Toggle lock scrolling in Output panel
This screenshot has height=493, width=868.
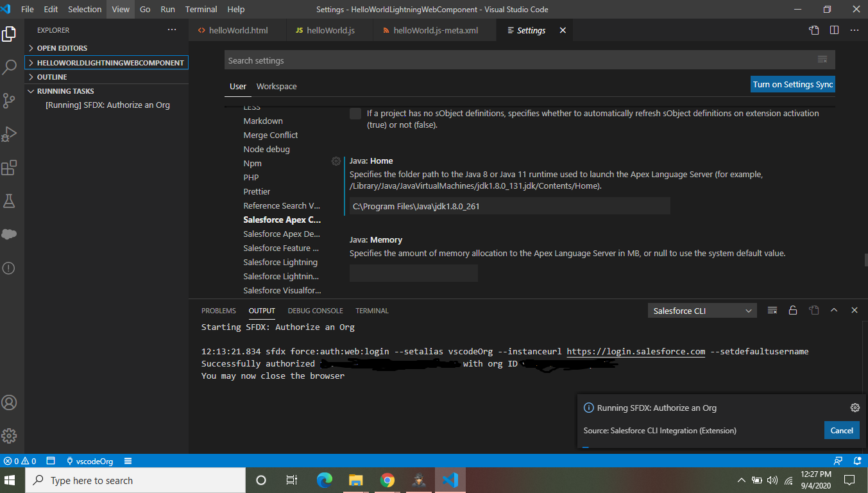point(793,310)
